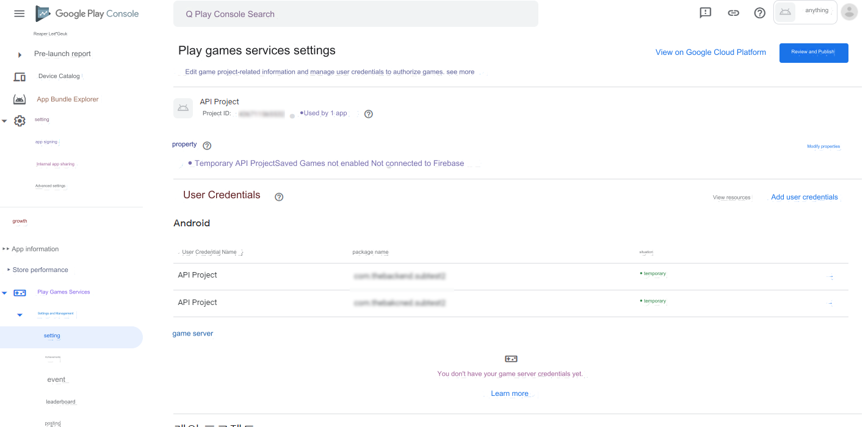Image resolution: width=868 pixels, height=427 pixels.
Task: Collapse the Play Games Services section
Action: [x=5, y=293]
